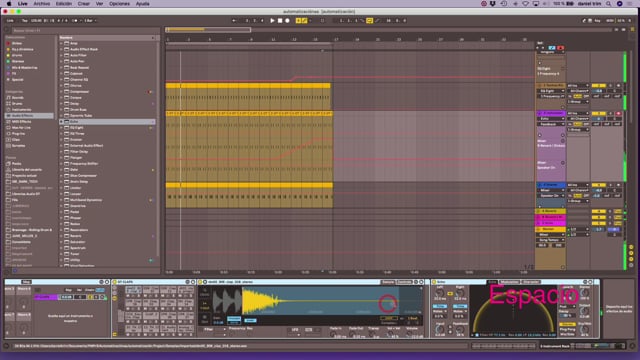Click the Arrangement Record circle button

point(287,20)
